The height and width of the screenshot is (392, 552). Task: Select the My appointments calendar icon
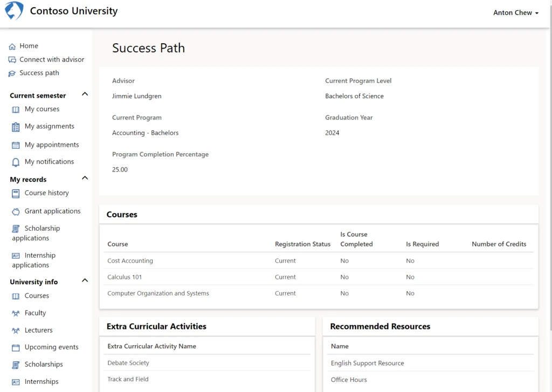[x=16, y=145]
